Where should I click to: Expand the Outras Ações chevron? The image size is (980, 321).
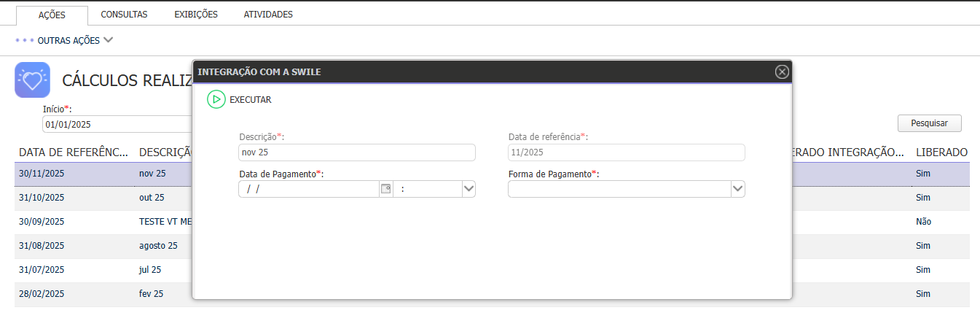click(109, 41)
